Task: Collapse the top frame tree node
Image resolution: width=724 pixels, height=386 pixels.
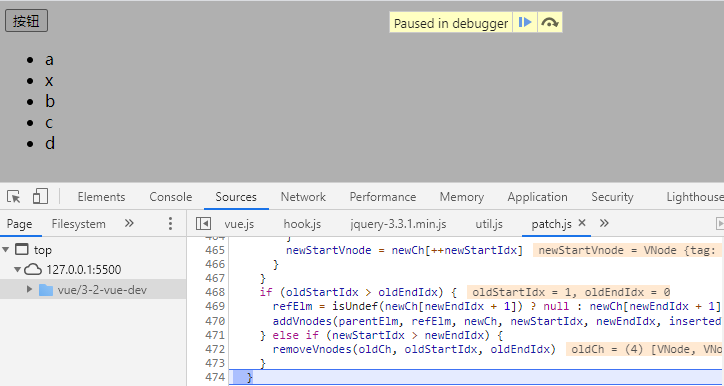Action: [x=6, y=250]
